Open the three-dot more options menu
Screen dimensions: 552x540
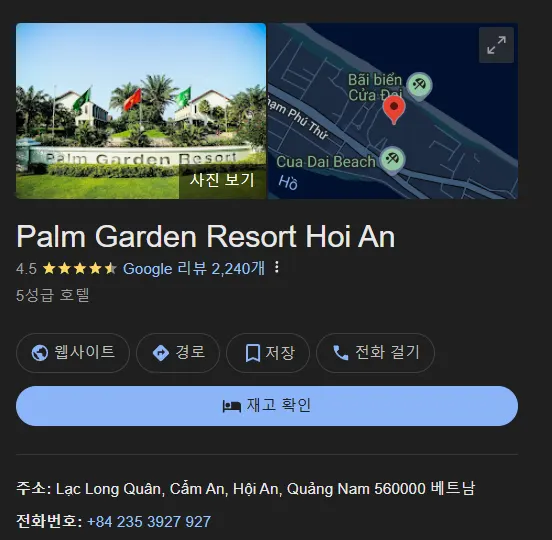coord(277,268)
